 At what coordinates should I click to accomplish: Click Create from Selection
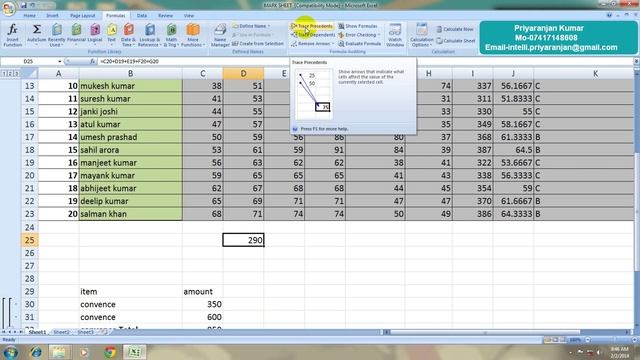tap(258, 43)
